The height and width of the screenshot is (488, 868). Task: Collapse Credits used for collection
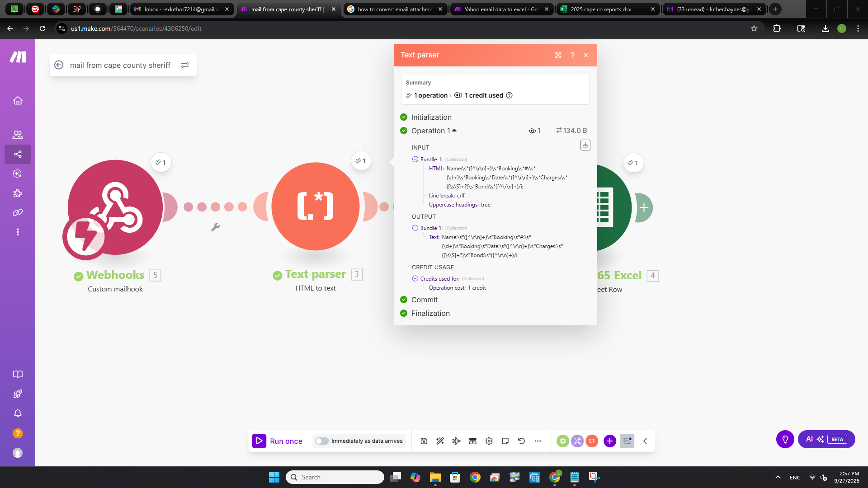tap(415, 279)
